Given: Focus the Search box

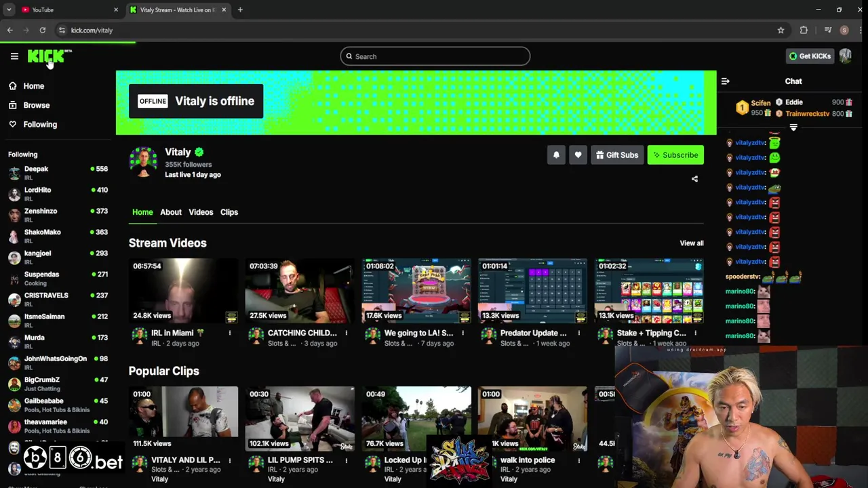Looking at the screenshot, I should (435, 56).
